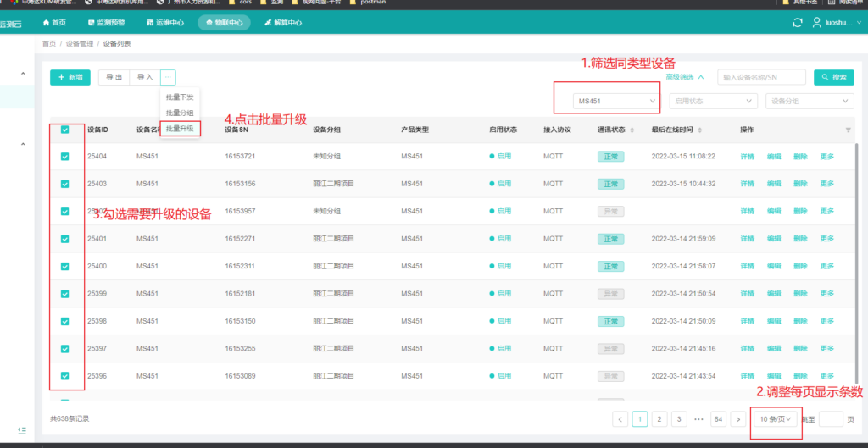Collapse the 高级筛选 advanced filter
The width and height of the screenshot is (868, 448).
point(683,77)
